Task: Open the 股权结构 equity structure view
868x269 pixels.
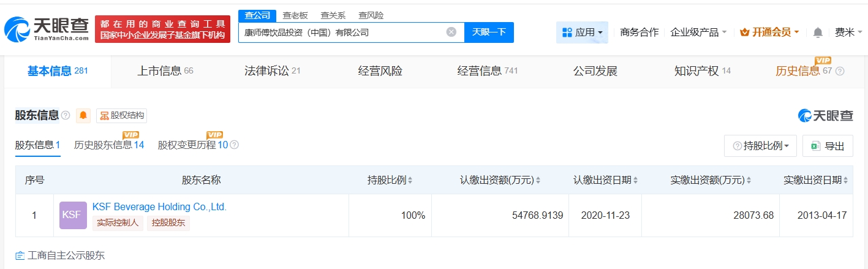Action: tap(122, 115)
